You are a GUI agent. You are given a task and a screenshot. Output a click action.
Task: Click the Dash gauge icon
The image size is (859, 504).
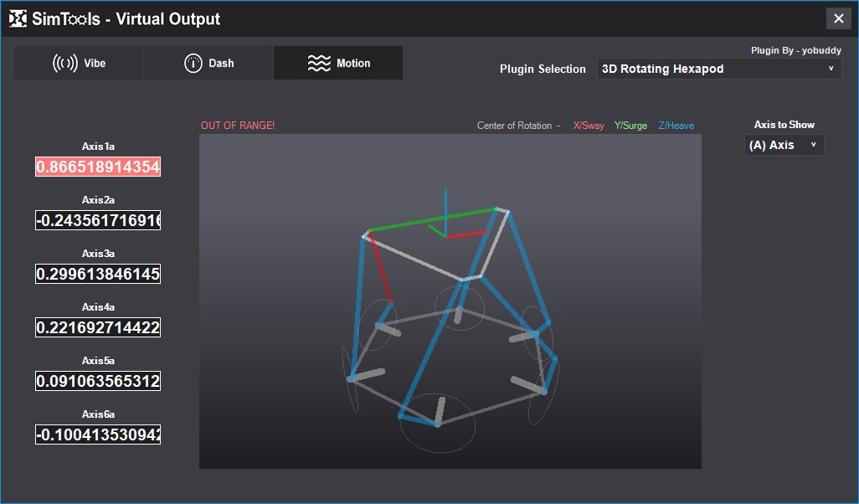click(x=193, y=64)
